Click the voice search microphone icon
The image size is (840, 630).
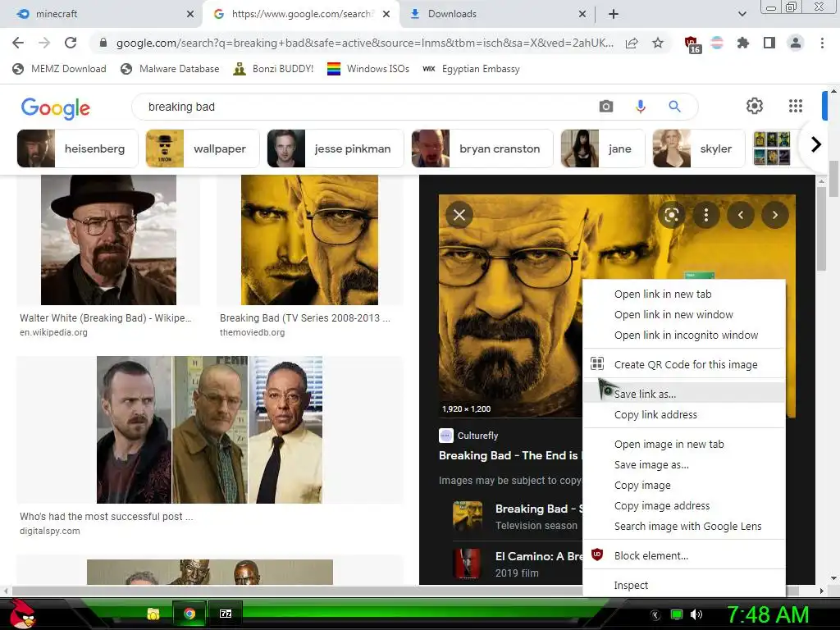click(x=640, y=107)
